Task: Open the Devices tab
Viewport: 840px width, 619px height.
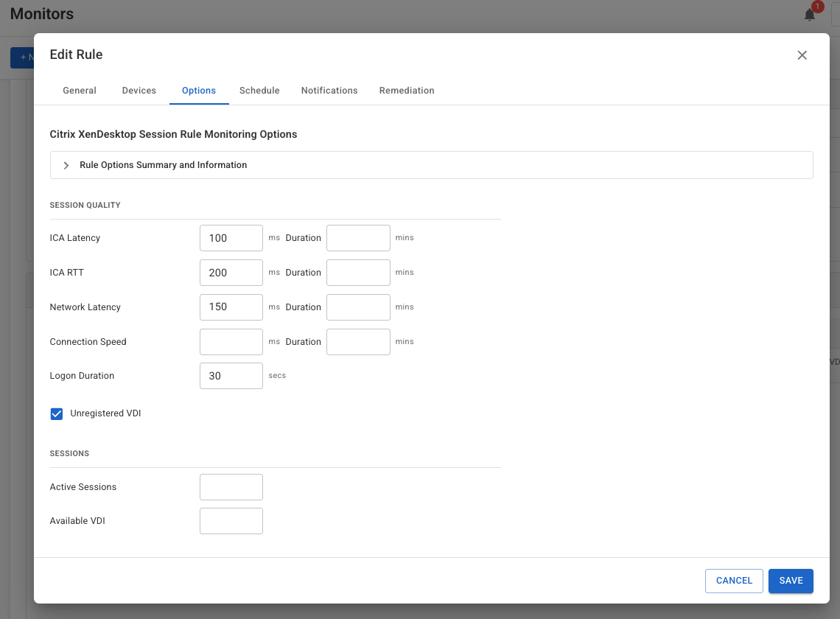Action: (x=139, y=91)
